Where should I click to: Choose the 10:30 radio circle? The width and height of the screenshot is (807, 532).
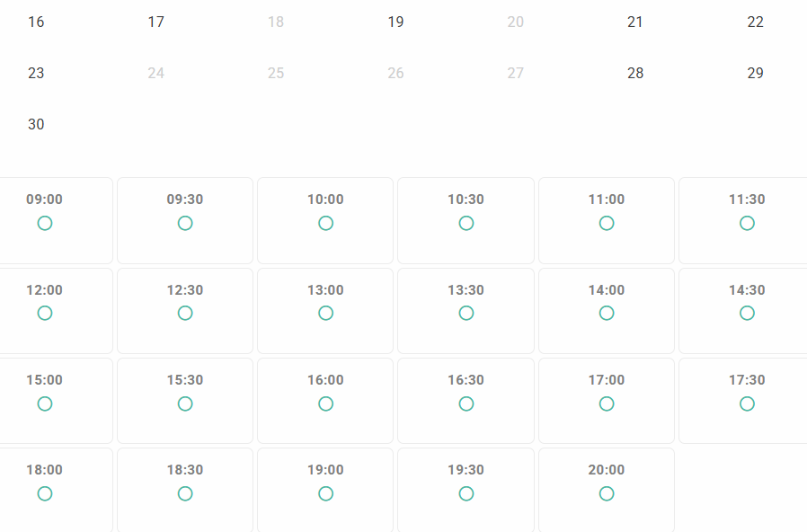point(466,223)
